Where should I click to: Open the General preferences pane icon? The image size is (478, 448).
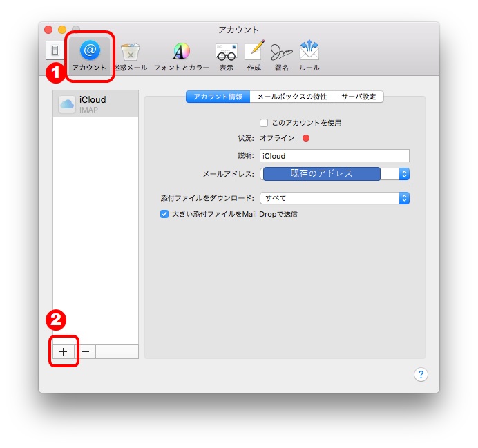pyautogui.click(x=55, y=50)
